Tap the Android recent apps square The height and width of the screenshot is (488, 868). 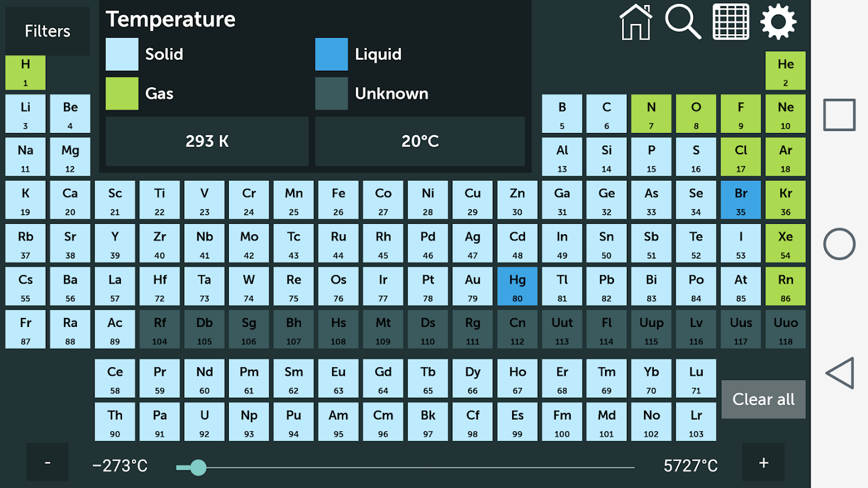(x=839, y=115)
